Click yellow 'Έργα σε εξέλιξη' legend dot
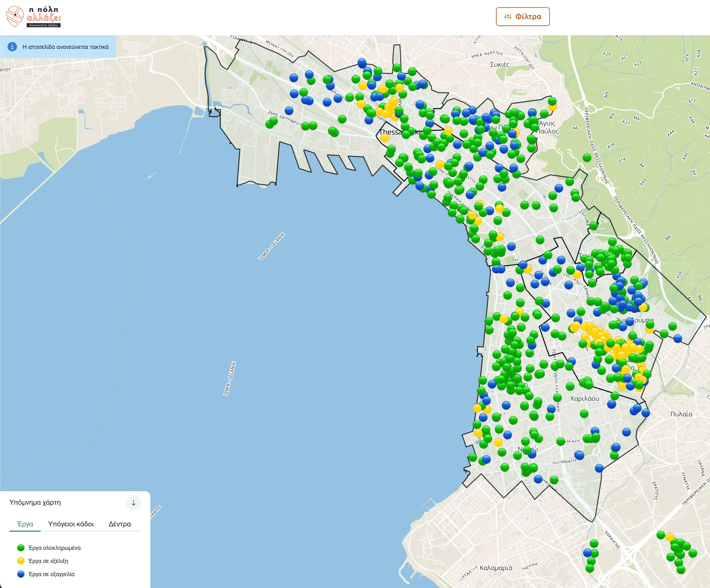 click(21, 561)
